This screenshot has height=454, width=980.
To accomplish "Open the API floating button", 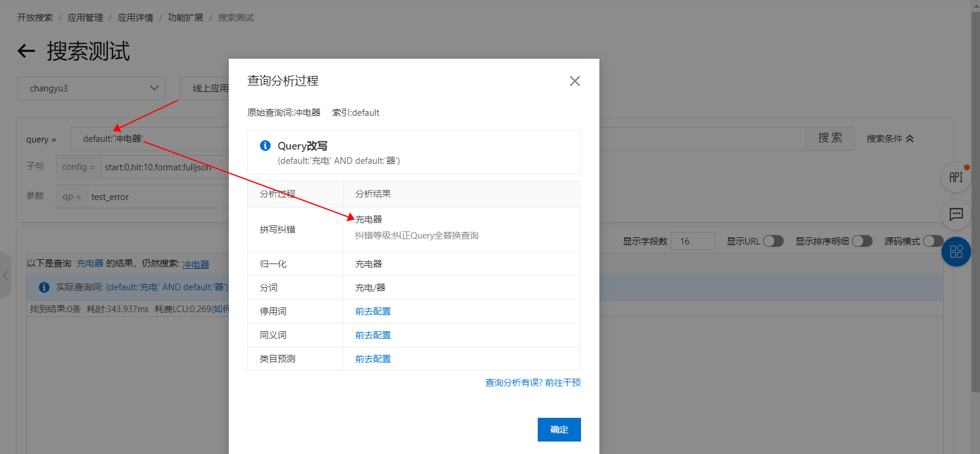I will click(x=956, y=177).
